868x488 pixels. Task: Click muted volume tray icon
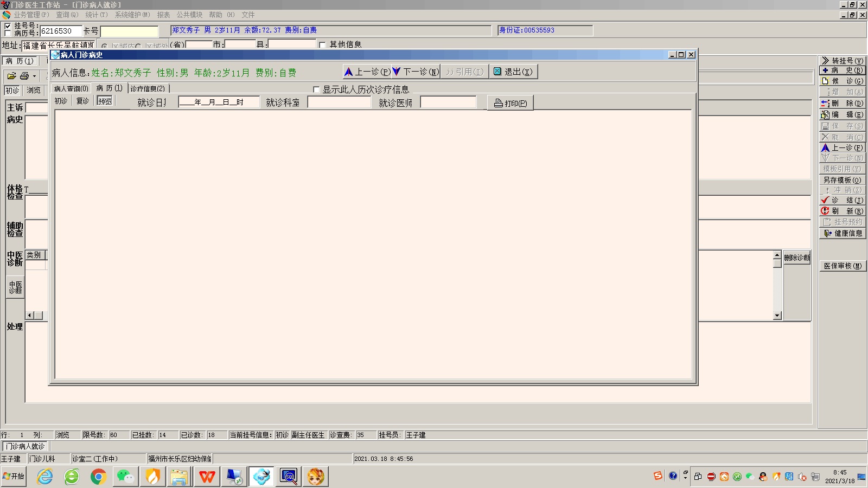click(802, 477)
